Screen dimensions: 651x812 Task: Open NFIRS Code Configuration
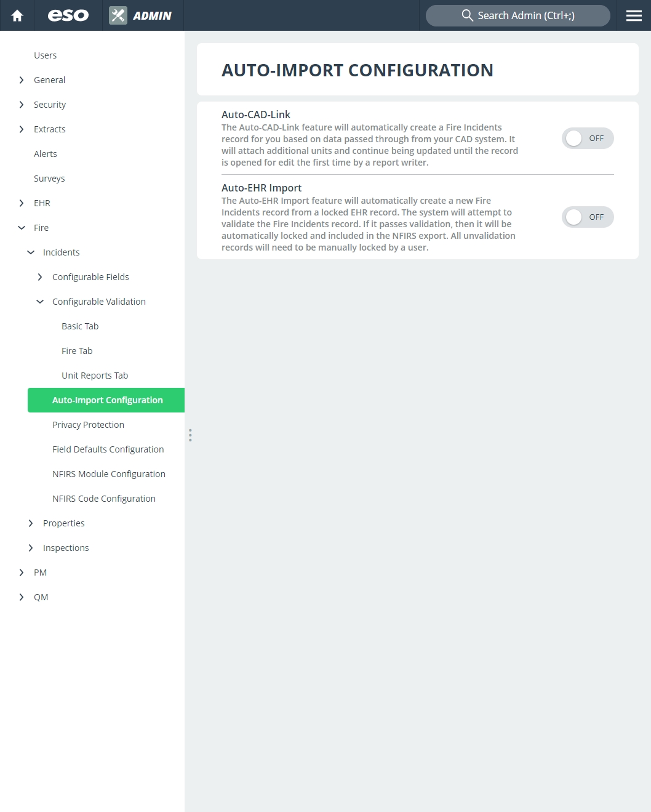click(x=104, y=499)
